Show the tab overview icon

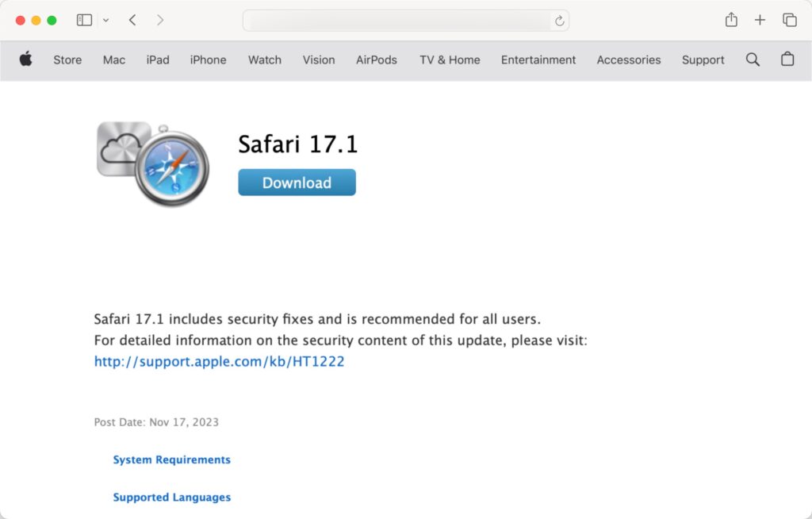789,20
